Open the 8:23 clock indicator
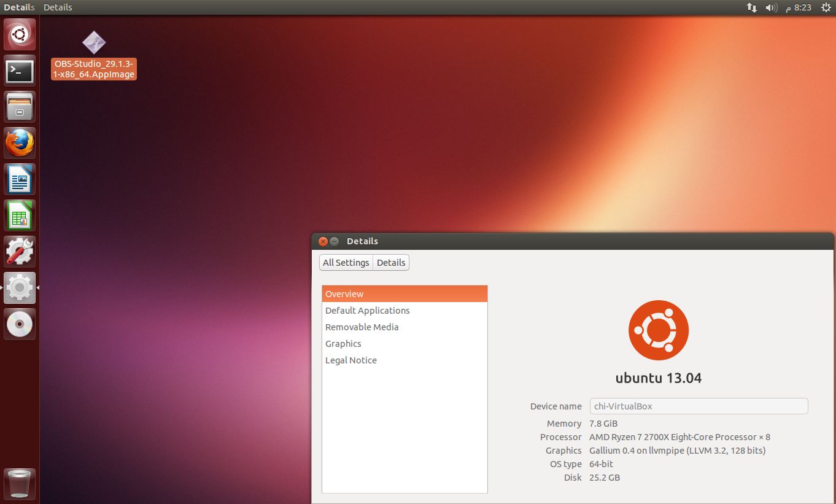 click(x=798, y=7)
